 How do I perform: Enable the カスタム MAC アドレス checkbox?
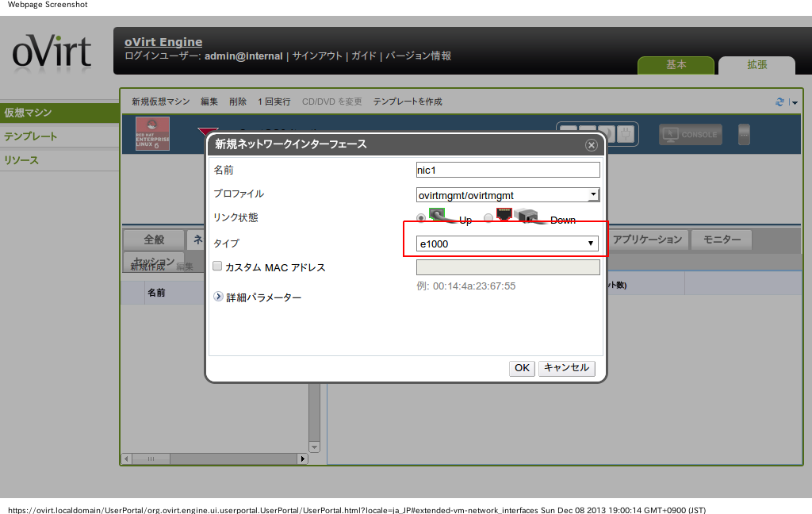[x=217, y=267]
